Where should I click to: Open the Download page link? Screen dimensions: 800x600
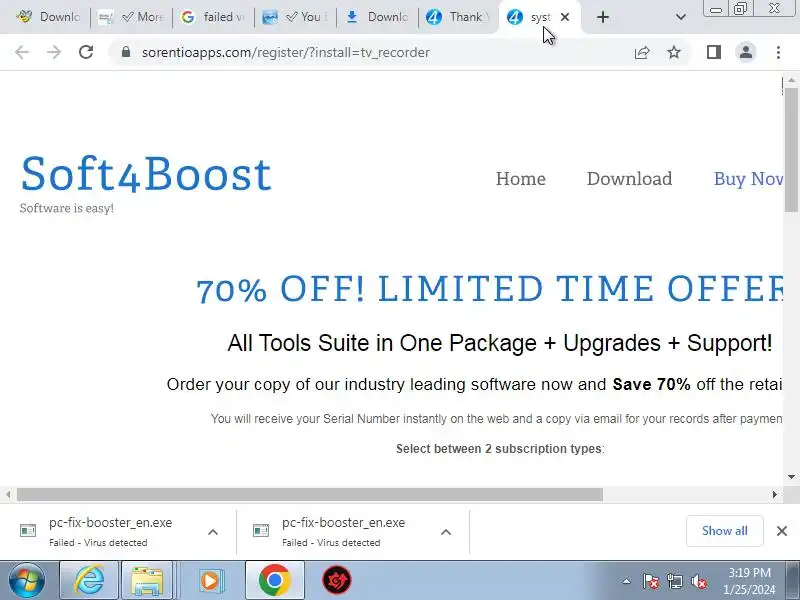click(629, 179)
